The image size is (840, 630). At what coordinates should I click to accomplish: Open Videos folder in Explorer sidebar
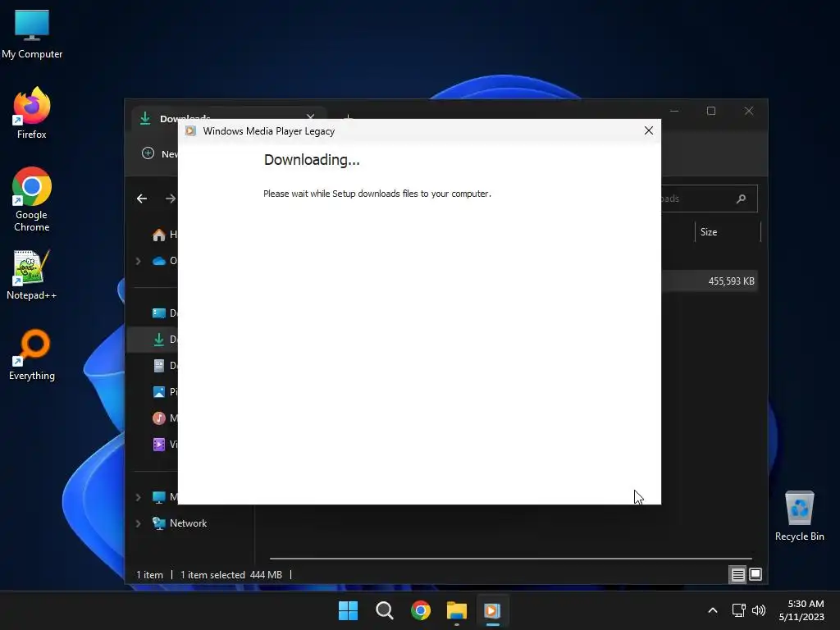(x=164, y=444)
